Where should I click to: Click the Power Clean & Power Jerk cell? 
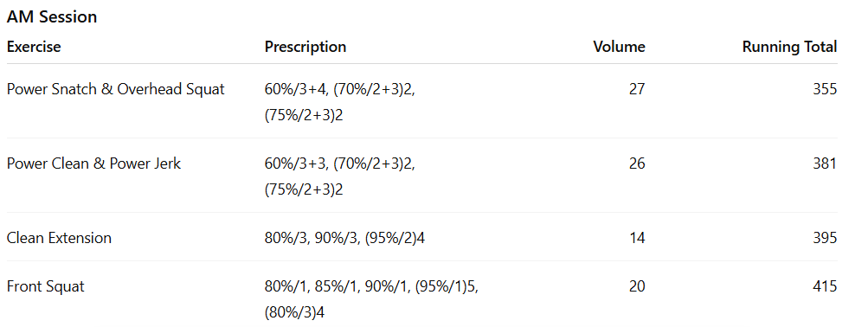coord(93,163)
